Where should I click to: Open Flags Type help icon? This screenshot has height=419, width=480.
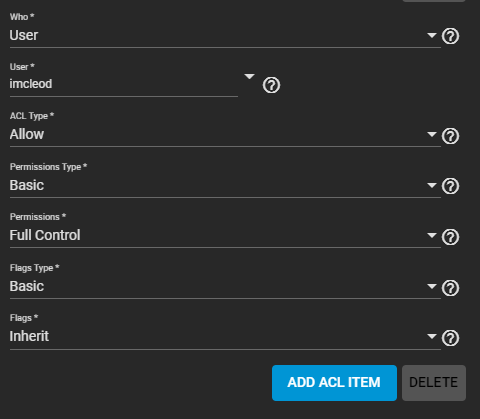point(450,288)
